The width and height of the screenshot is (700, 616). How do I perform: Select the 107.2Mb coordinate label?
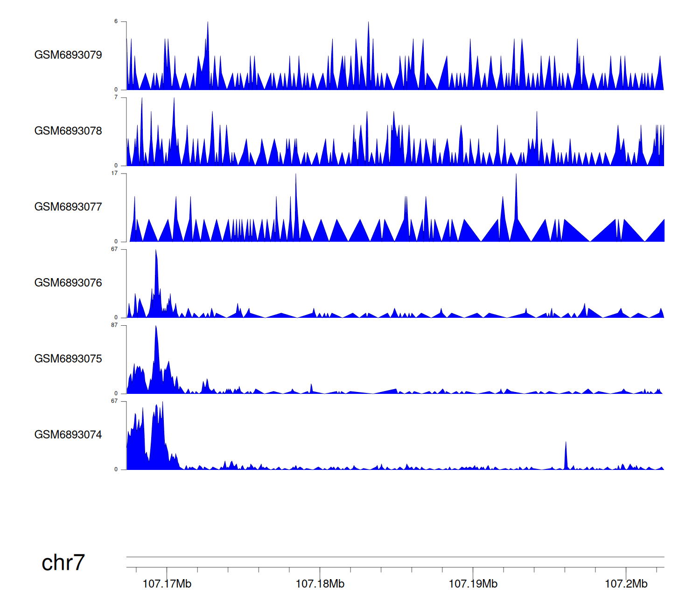pos(626,584)
